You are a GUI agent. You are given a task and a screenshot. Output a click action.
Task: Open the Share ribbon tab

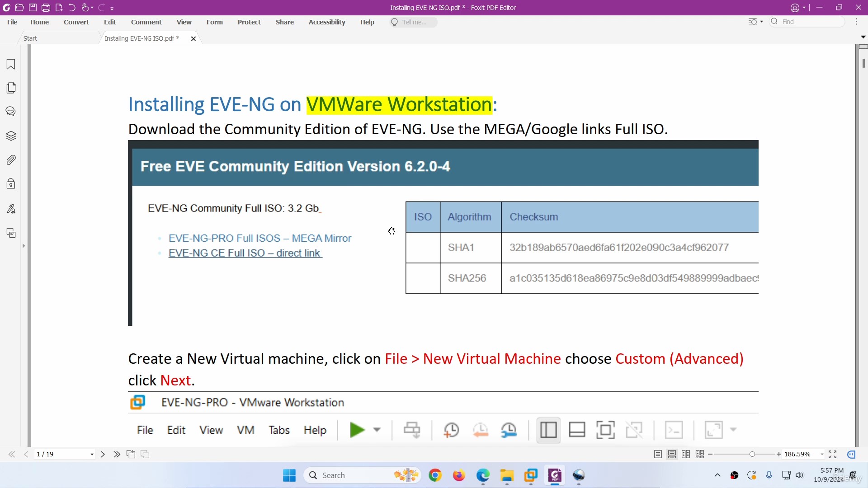(285, 22)
